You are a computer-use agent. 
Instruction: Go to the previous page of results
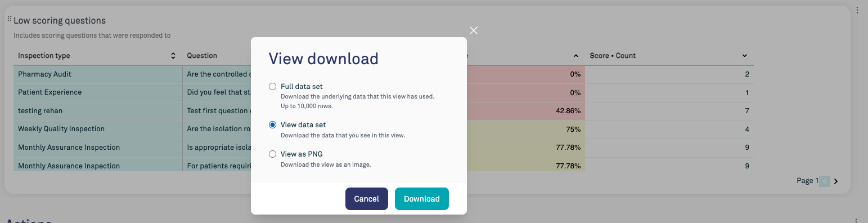tap(825, 181)
